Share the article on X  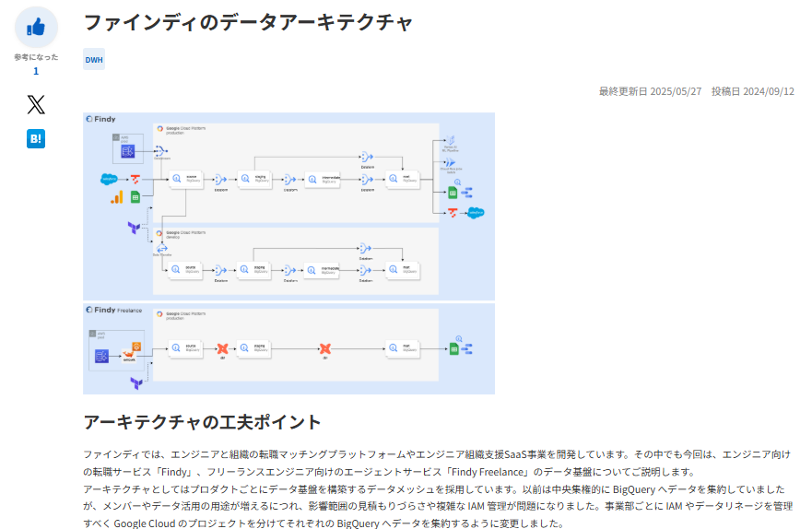[x=36, y=104]
